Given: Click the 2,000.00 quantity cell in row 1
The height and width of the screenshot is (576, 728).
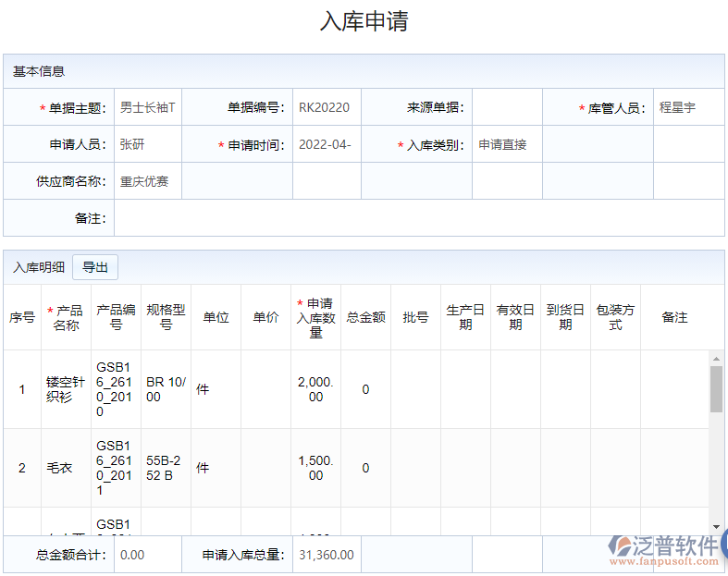Looking at the screenshot, I should (315, 389).
